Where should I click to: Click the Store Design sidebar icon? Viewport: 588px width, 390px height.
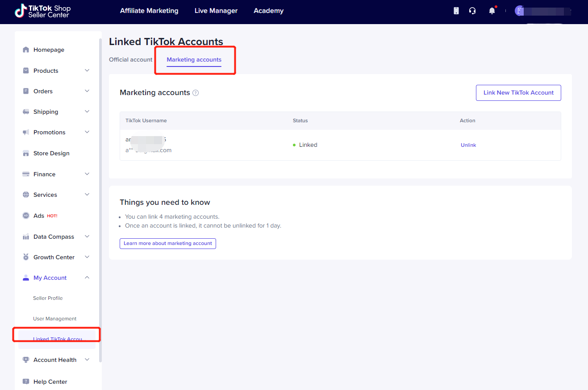26,154
